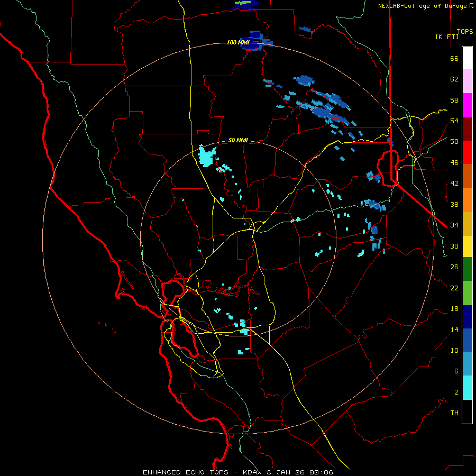Click the black TH threshold swatch
The image size is (476, 476).
point(467,411)
